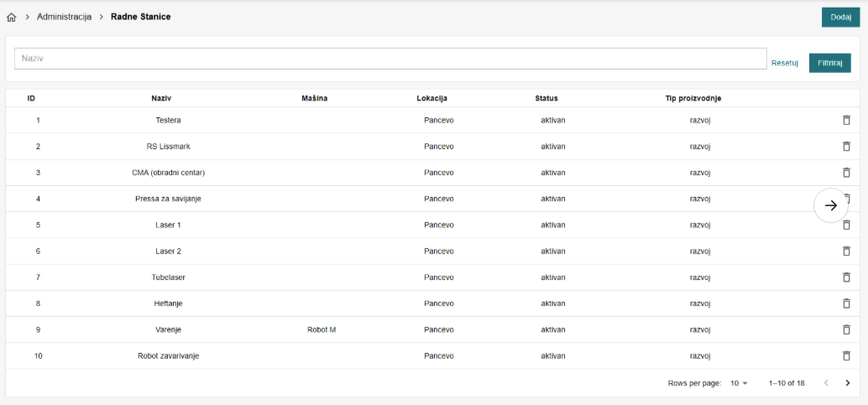Click the round right-arrow floating button

(830, 205)
